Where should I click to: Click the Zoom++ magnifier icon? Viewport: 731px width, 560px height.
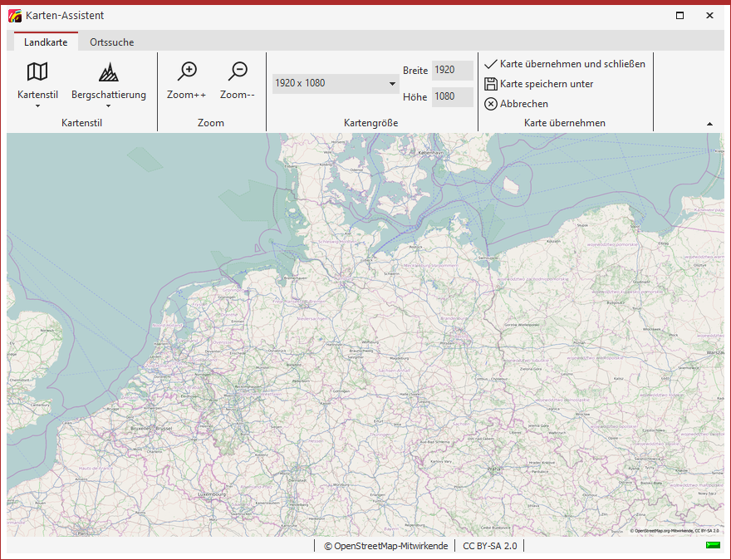coord(186,71)
